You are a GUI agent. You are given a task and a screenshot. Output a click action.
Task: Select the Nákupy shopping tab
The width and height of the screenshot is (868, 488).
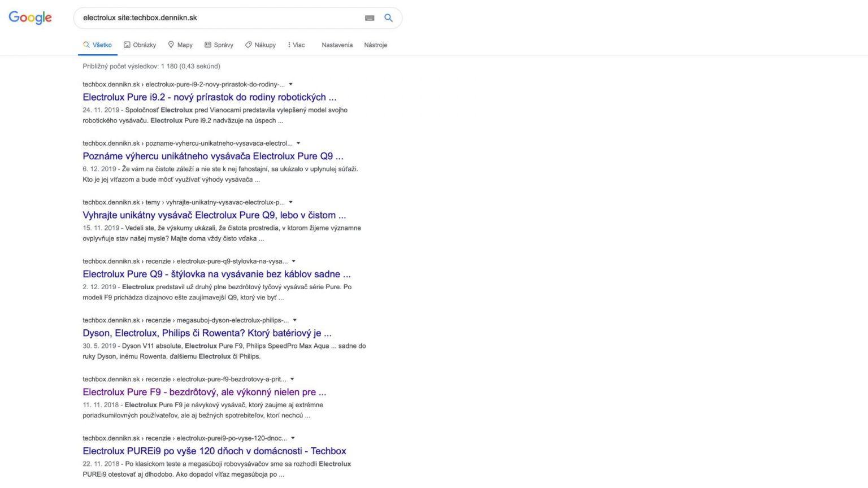coord(261,45)
